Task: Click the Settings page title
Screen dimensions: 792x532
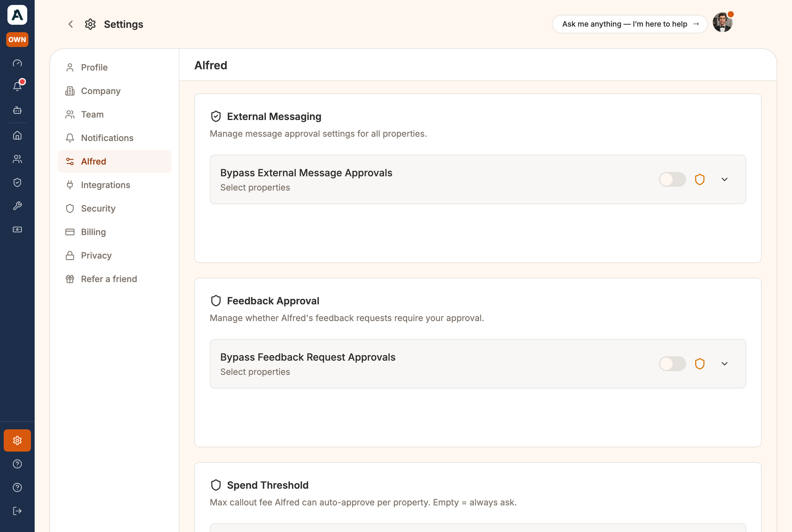Action: [x=123, y=24]
